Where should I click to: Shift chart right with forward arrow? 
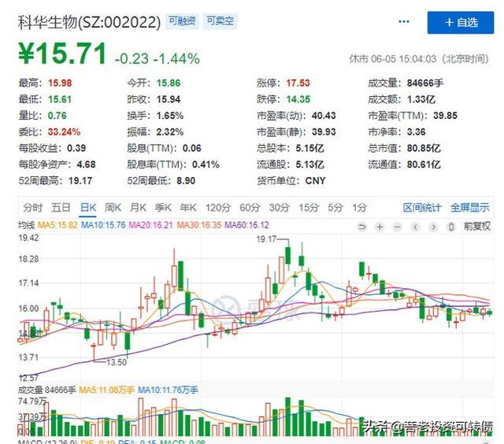coord(433,228)
